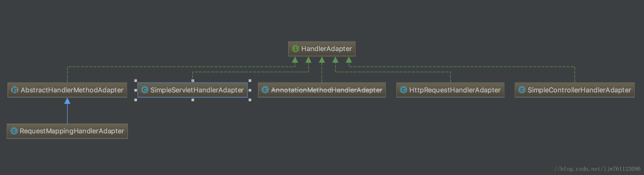Screen dimensions: 644x175
Task: Click the class icon on SimpleControllerHandlerAdapter
Action: pos(522,90)
